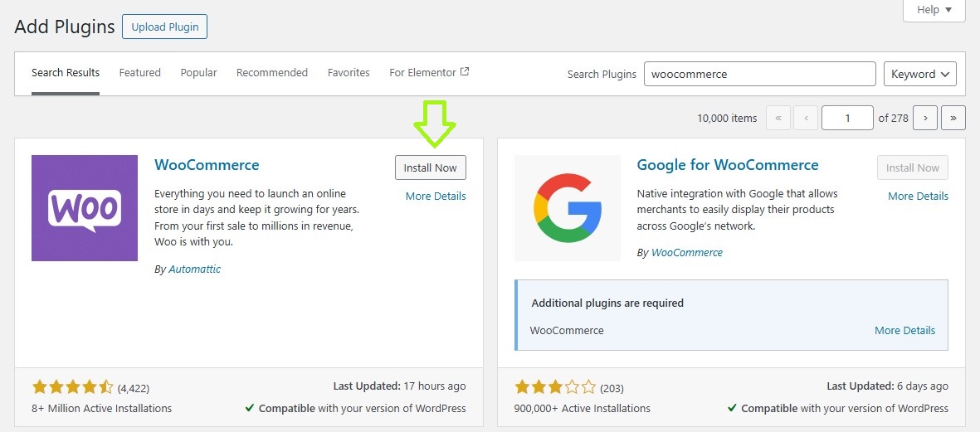
Task: Click 'Last Updated: 17 hours ago' text
Action: pos(399,386)
